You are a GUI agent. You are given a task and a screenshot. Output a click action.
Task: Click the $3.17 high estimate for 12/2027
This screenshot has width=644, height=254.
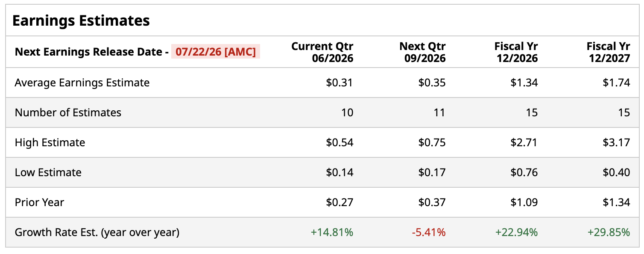click(x=616, y=142)
